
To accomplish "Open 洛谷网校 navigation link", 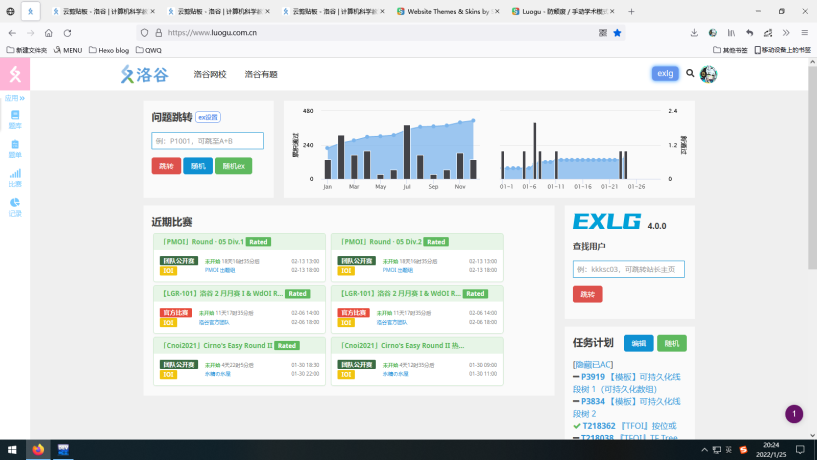I will (210, 74).
